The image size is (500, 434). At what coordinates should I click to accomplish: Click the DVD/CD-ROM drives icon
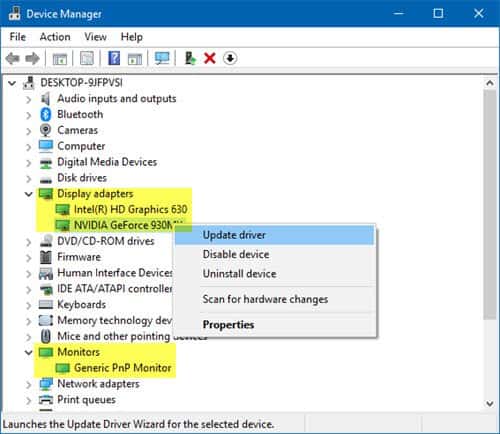pyautogui.click(x=46, y=241)
